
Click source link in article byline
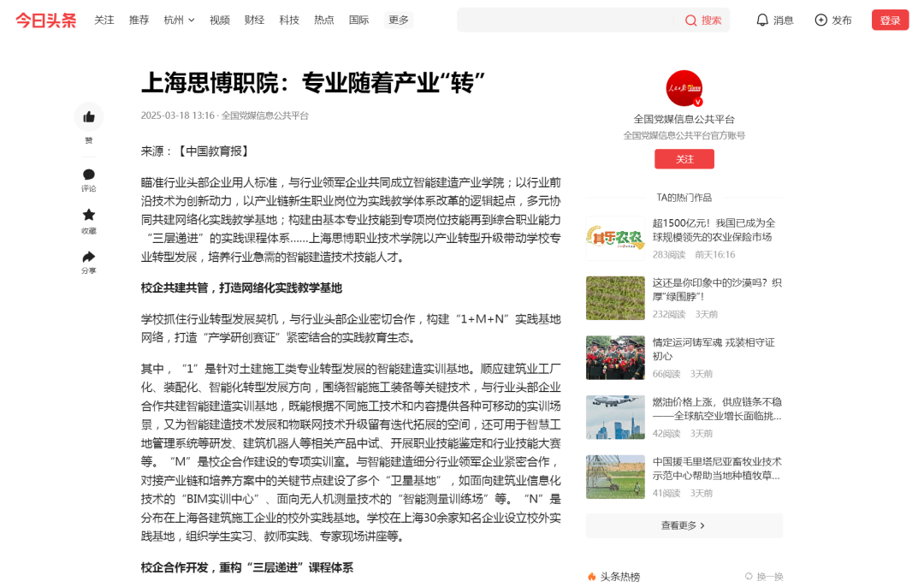click(265, 116)
